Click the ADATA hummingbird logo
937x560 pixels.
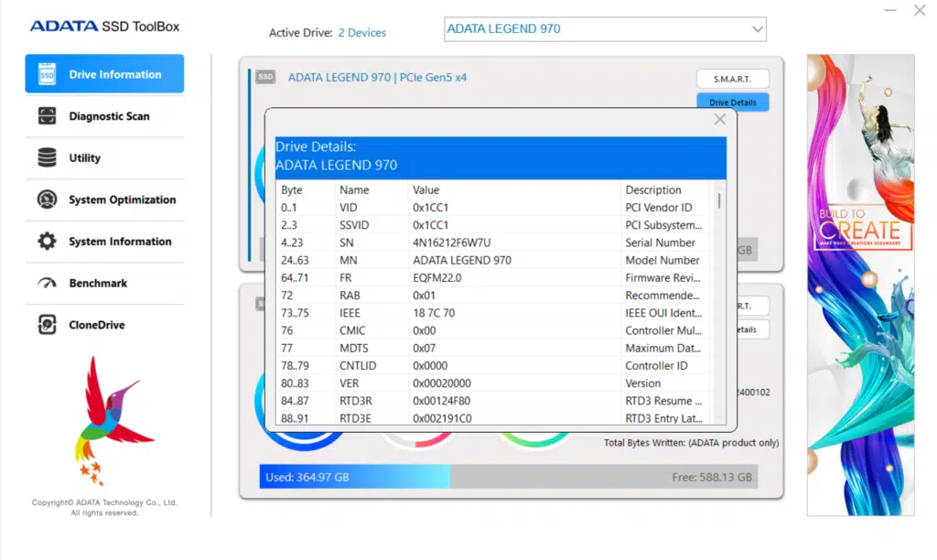pos(114,421)
